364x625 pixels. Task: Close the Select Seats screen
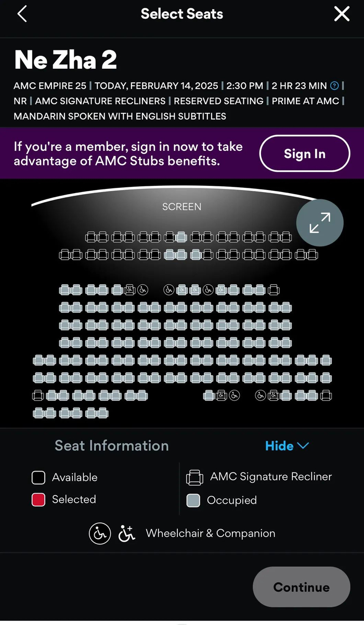click(342, 14)
